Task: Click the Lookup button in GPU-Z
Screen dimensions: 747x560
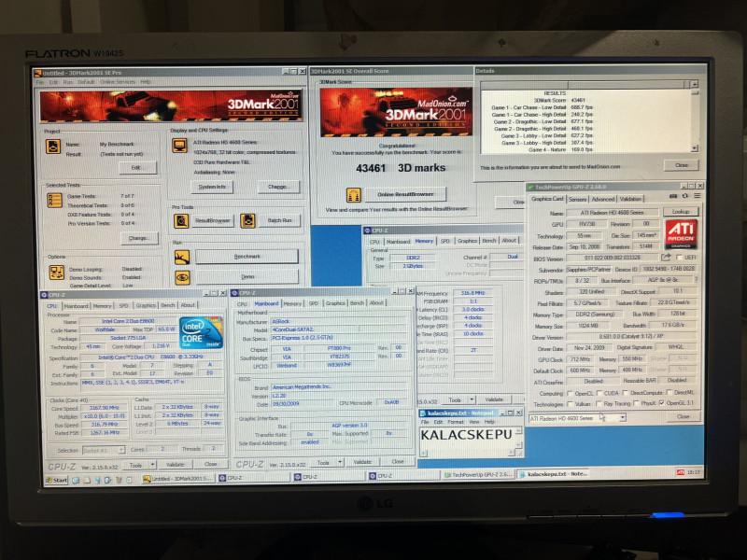Action: (x=681, y=212)
